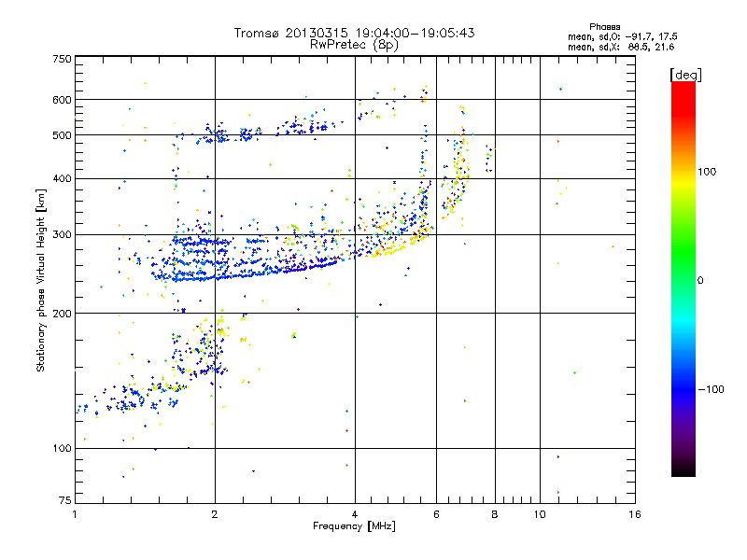The height and width of the screenshot is (560, 747).
Task: Click the '0' colorbar tick label
Action: 700,281
